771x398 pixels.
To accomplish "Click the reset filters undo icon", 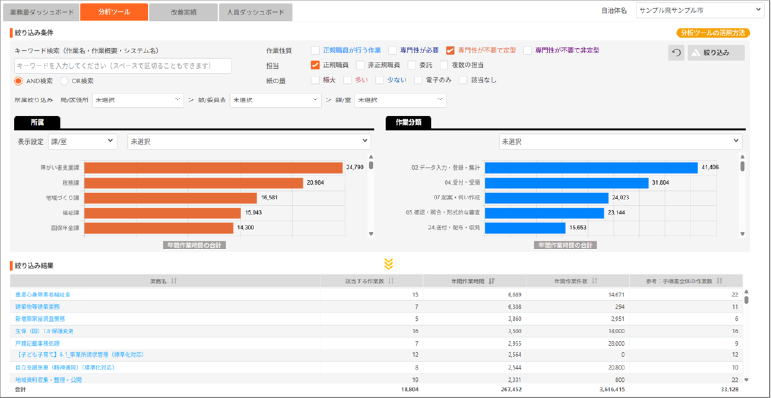I will click(676, 53).
